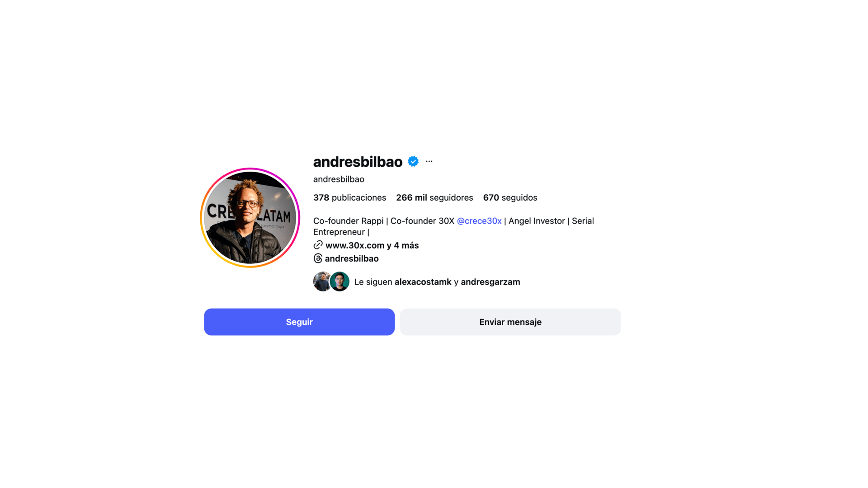Click the large andresbilbao username heading
The image size is (868, 488).
pyautogui.click(x=358, y=161)
